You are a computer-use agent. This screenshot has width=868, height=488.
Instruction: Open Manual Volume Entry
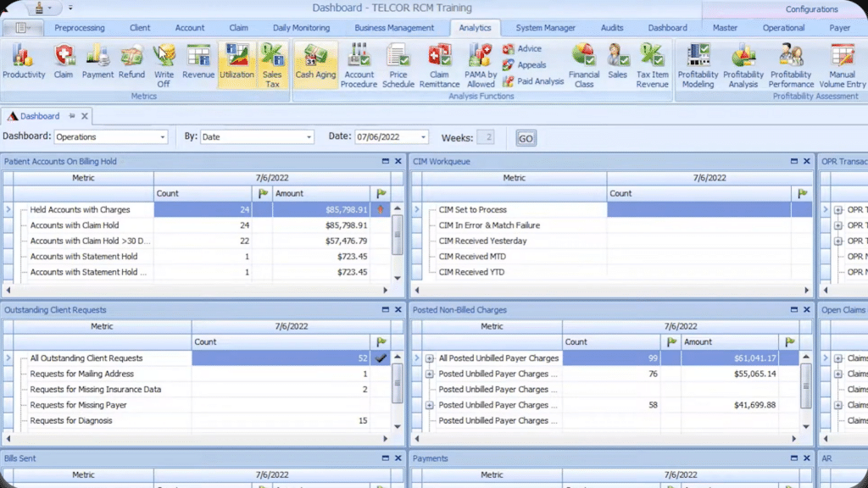(x=842, y=65)
